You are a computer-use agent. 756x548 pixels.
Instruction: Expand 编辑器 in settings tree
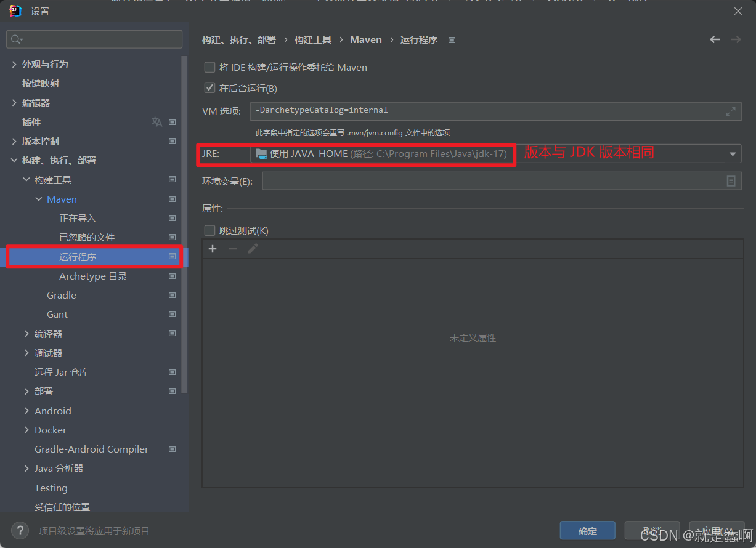pos(14,103)
